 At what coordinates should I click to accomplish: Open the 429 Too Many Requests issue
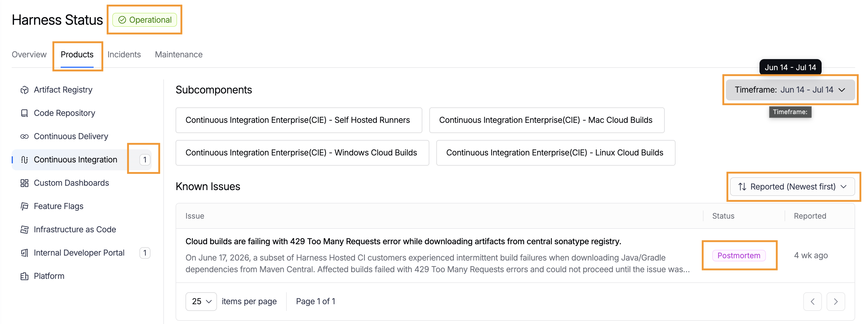point(403,242)
